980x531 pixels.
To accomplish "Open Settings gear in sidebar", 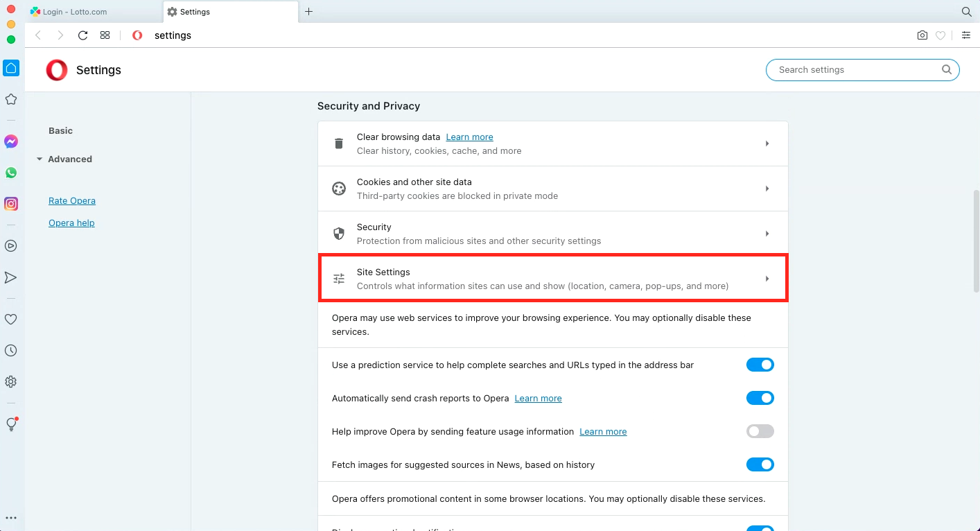I will coord(11,382).
